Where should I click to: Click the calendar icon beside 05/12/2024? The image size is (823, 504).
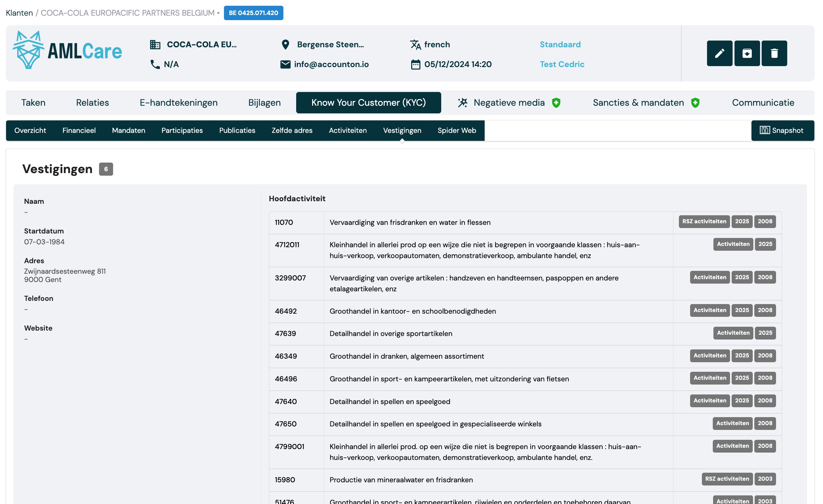(x=415, y=65)
